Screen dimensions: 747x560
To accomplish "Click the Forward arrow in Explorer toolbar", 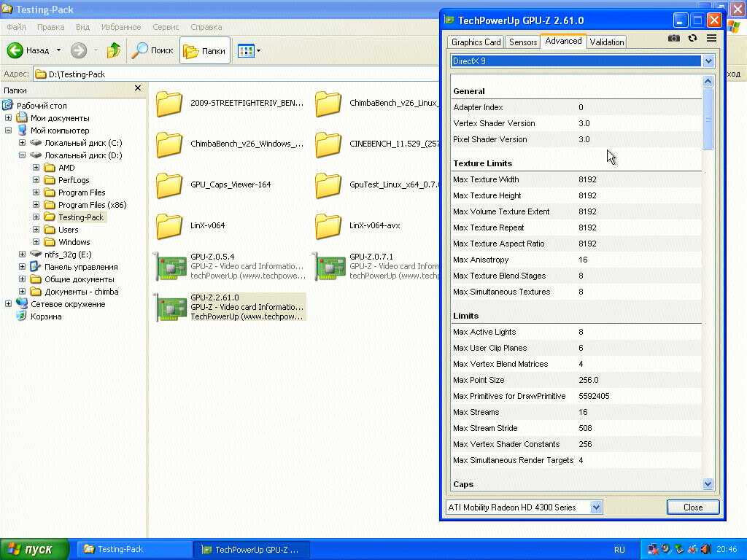I will [x=79, y=50].
